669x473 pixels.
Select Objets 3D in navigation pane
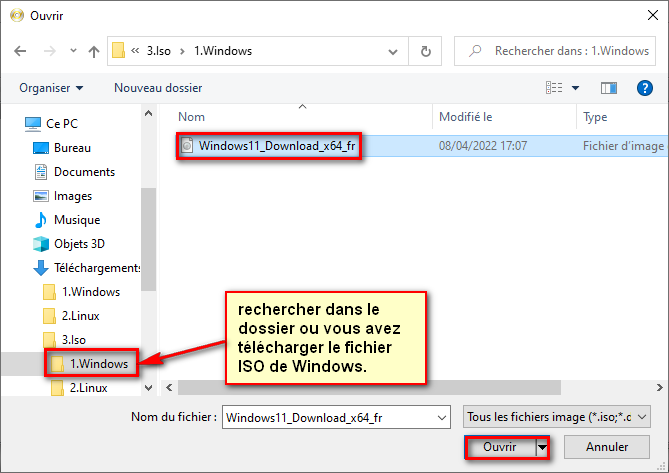[79, 244]
